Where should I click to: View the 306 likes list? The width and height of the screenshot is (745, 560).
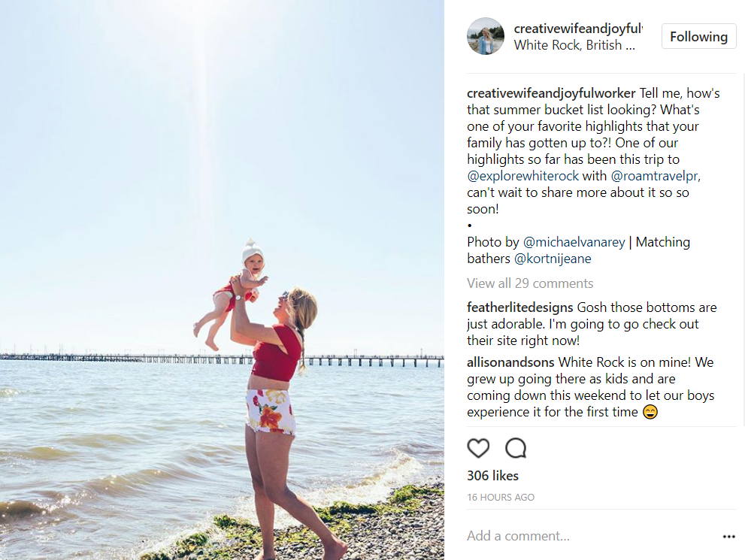(492, 476)
